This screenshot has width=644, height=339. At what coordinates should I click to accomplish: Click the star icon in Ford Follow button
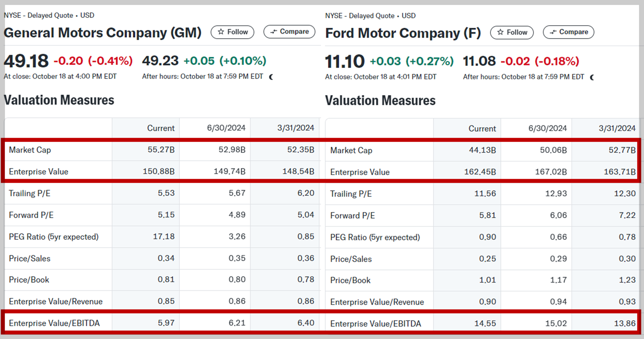tap(500, 32)
